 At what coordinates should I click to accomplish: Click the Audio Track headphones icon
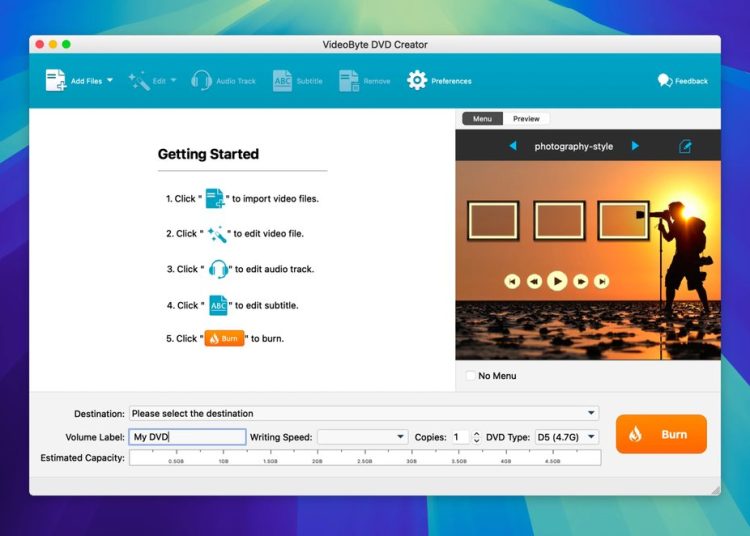[201, 81]
